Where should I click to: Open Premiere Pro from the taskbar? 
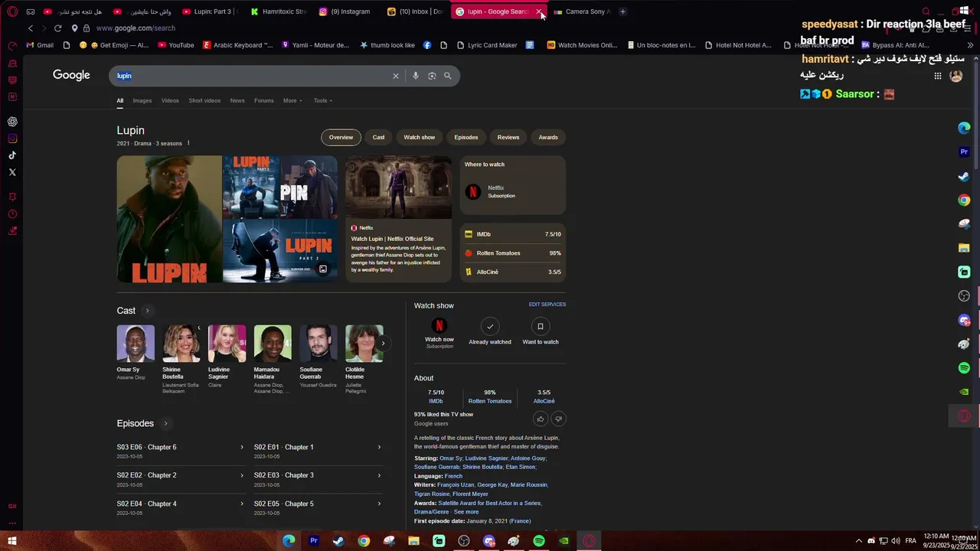pyautogui.click(x=313, y=541)
